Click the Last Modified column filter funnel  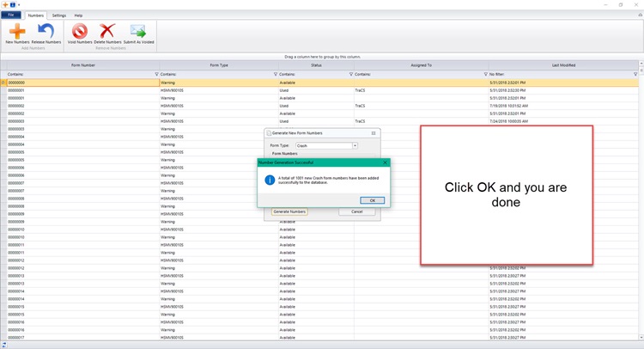click(x=635, y=74)
